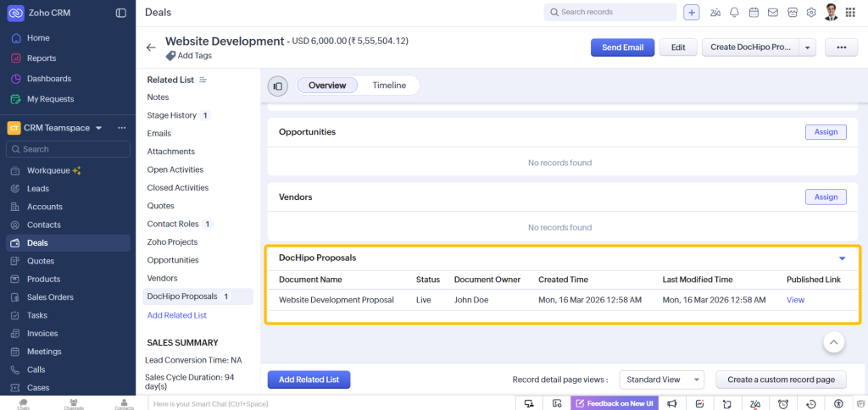Toggle the related list panel button
This screenshot has width=868, height=410.
[x=278, y=86]
